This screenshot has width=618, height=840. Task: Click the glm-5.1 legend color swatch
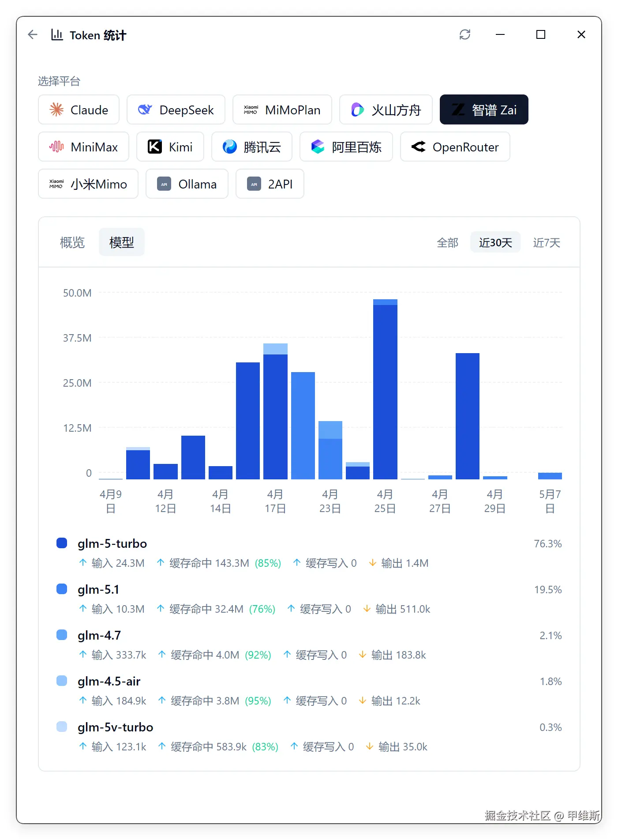pos(62,589)
